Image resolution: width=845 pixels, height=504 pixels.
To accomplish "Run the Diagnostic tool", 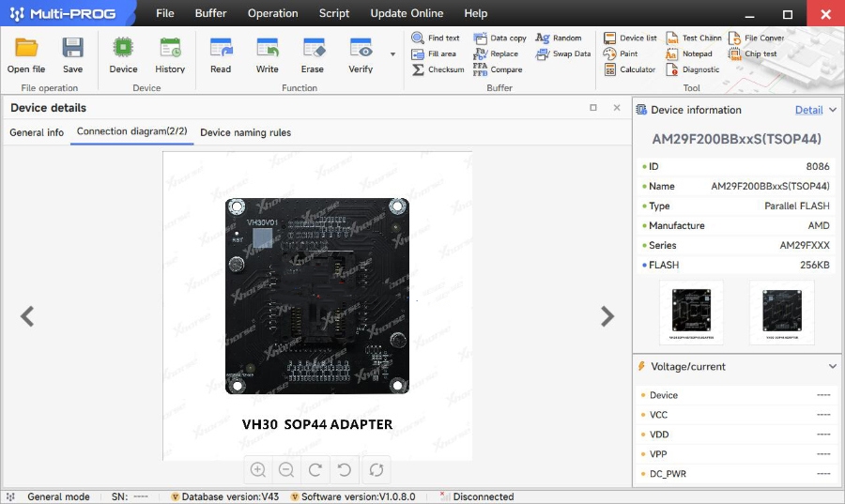I will (x=693, y=69).
